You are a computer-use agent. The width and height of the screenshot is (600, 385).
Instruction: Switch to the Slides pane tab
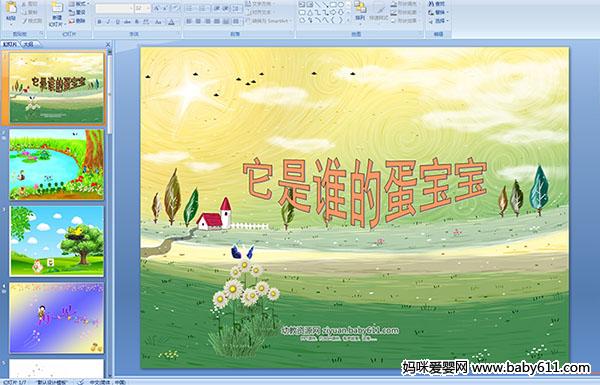coord(10,44)
